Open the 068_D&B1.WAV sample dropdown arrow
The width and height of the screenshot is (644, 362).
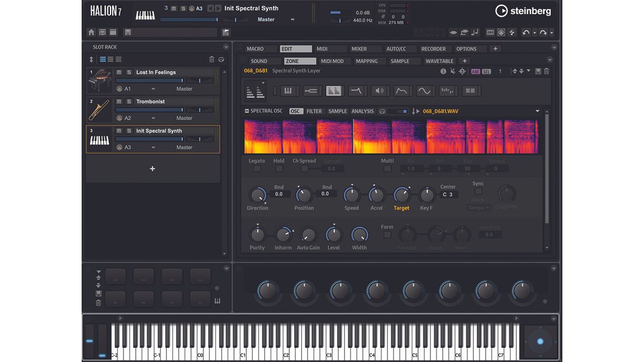coord(537,112)
